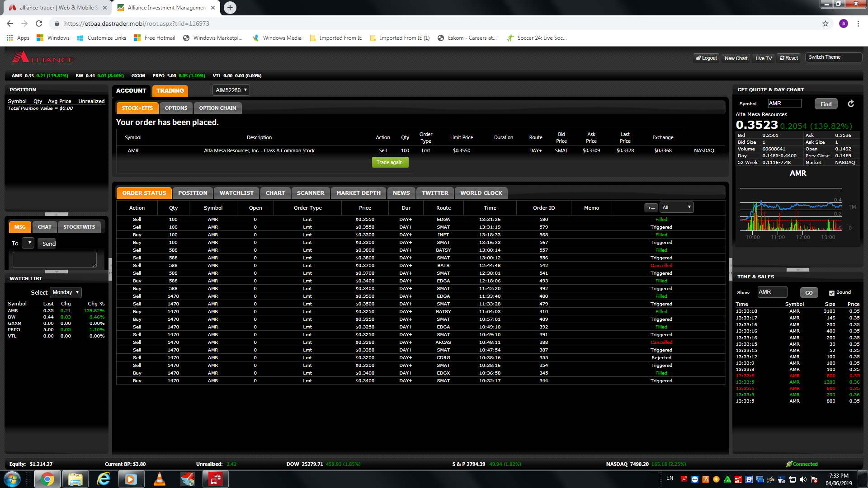
Task: Open VLC media player from taskbar
Action: tap(159, 479)
